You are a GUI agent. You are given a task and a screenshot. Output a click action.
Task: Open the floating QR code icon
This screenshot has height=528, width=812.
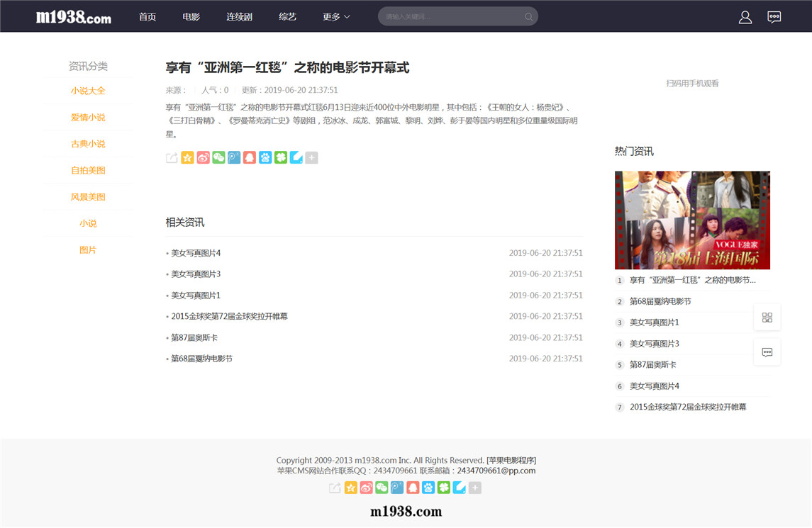tap(767, 318)
